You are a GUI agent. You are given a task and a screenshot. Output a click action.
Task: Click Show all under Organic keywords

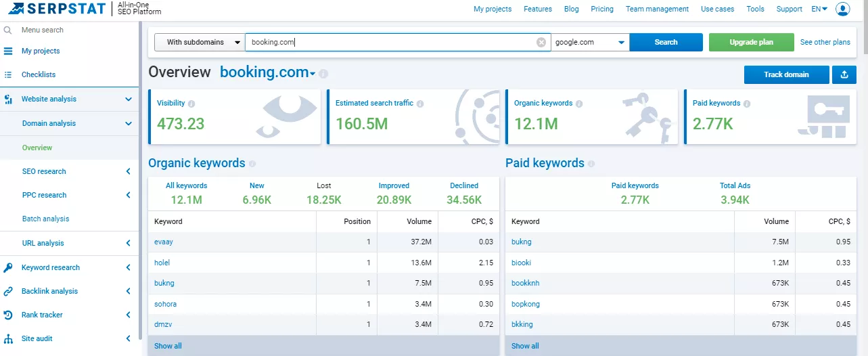(168, 346)
